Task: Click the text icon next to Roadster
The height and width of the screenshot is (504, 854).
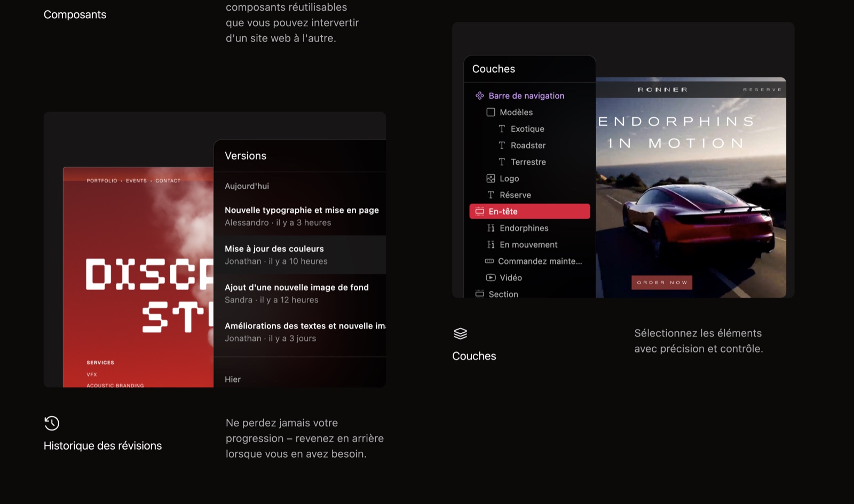Action: point(502,145)
